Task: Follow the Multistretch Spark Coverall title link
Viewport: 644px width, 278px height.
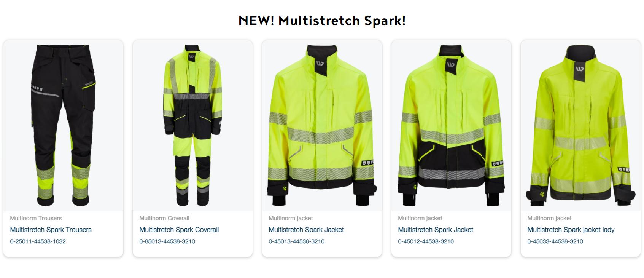Action: coord(179,230)
